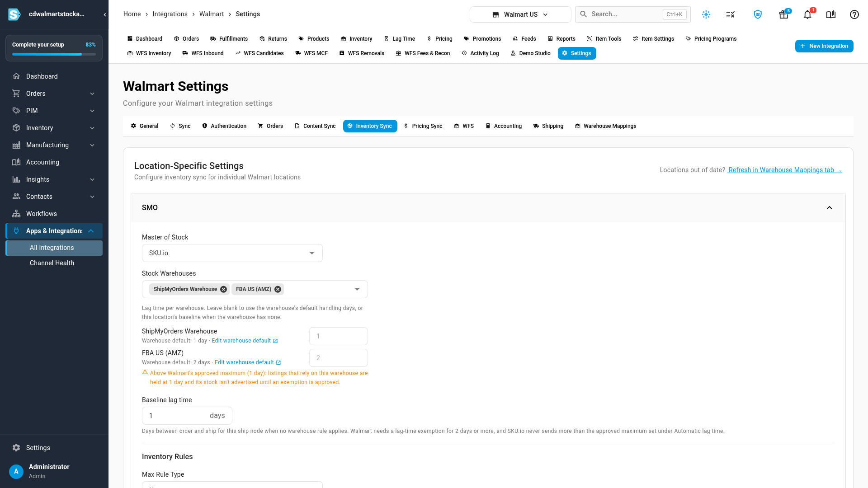Edit warehouse default for FBA US (AMZ)
This screenshot has width=868, height=488.
[248, 362]
